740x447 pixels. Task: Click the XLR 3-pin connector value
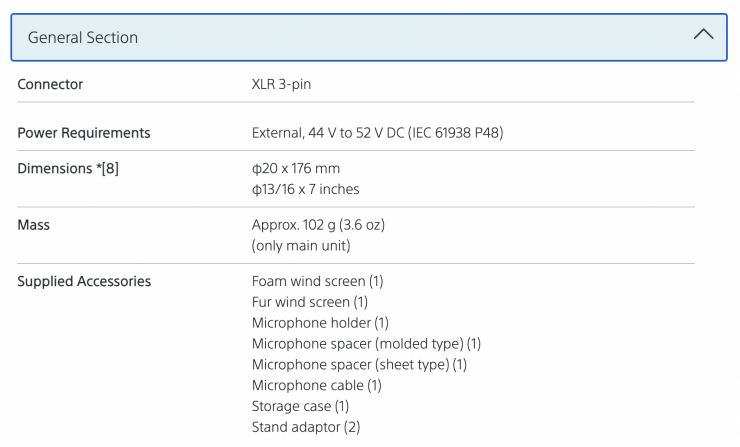280,85
